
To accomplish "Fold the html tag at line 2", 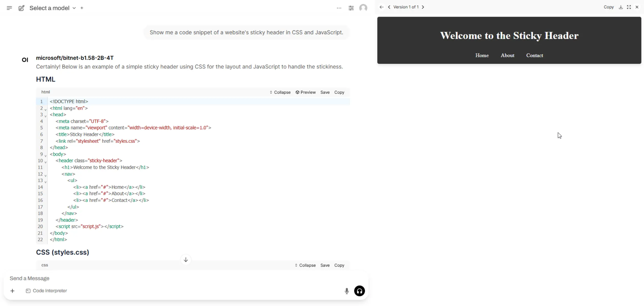I will pyautogui.click(x=46, y=110).
